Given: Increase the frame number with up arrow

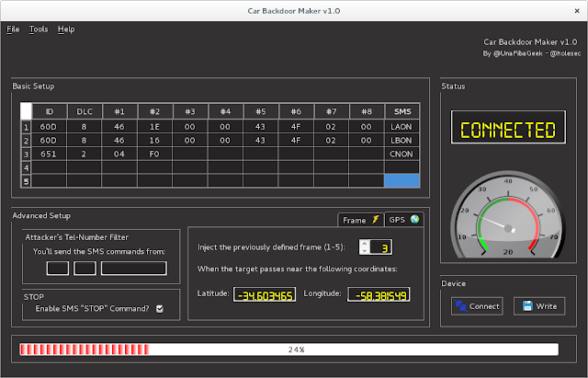Looking at the screenshot, I should pos(364,244).
